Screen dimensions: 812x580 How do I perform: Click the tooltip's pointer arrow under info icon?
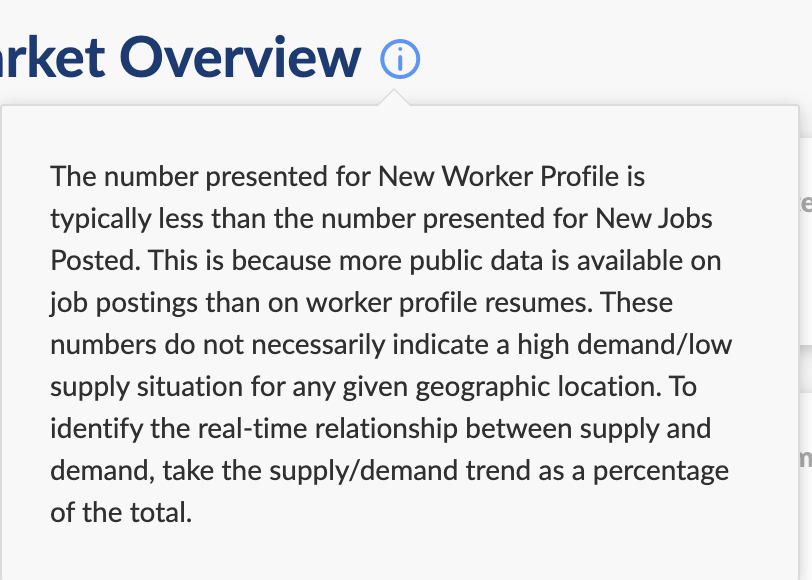pos(394,97)
